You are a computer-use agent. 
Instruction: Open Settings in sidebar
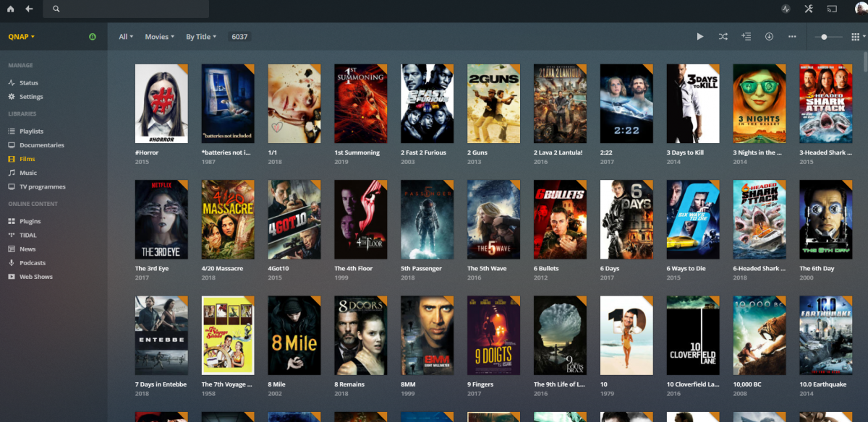coord(31,96)
